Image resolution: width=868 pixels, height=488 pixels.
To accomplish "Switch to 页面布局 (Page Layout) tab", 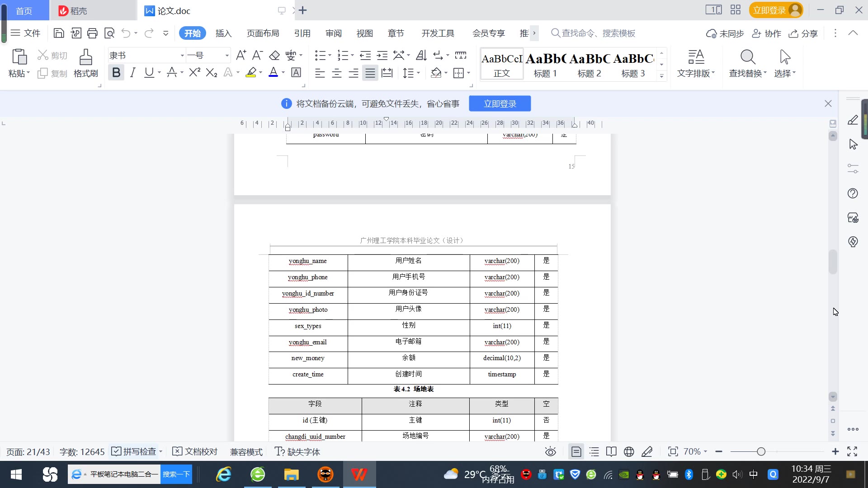I will [x=263, y=33].
